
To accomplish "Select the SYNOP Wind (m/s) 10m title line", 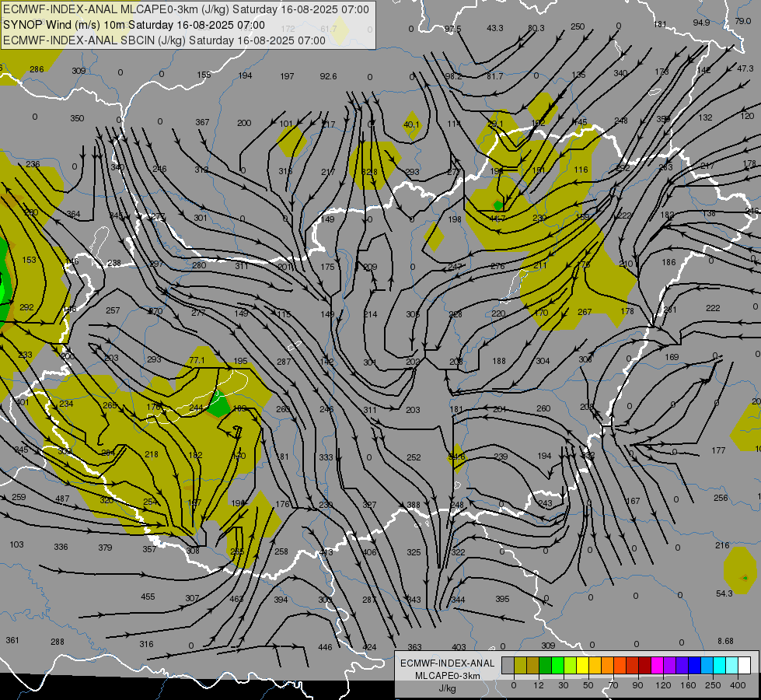I will 134,25.
